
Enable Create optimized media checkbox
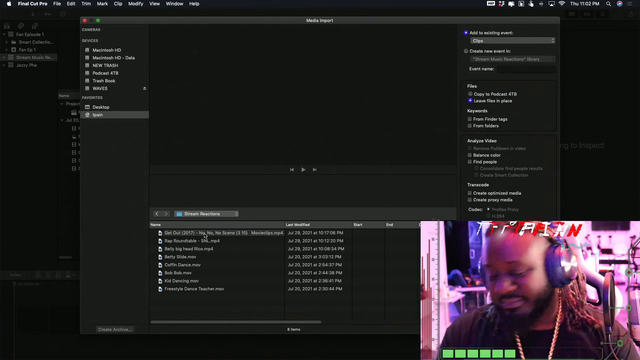(x=469, y=193)
